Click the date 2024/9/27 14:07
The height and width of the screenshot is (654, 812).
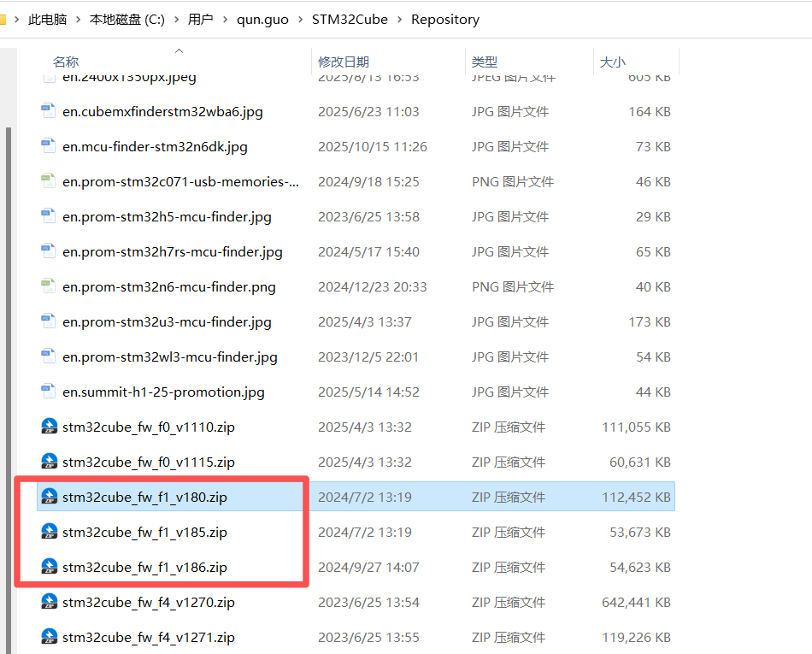[x=368, y=568]
